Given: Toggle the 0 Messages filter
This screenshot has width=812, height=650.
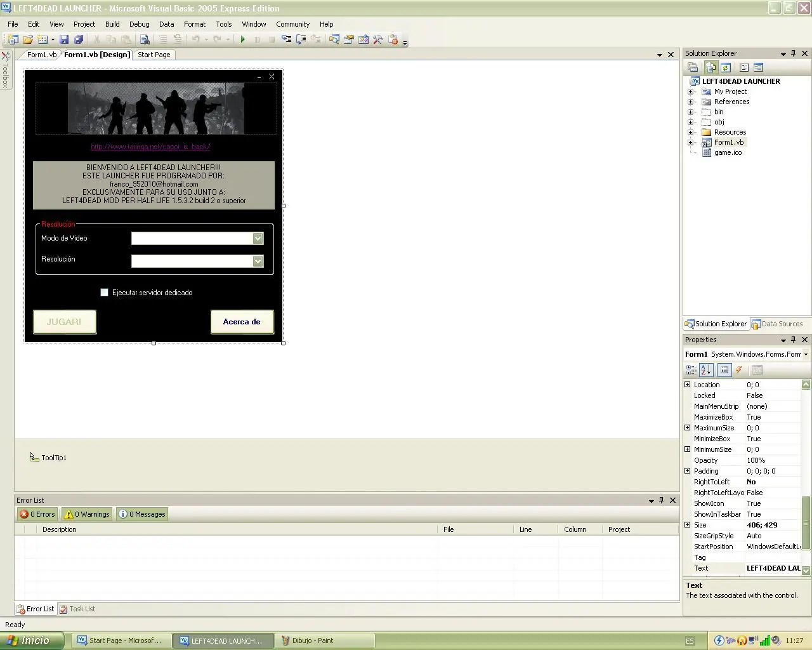Looking at the screenshot, I should pos(142,514).
